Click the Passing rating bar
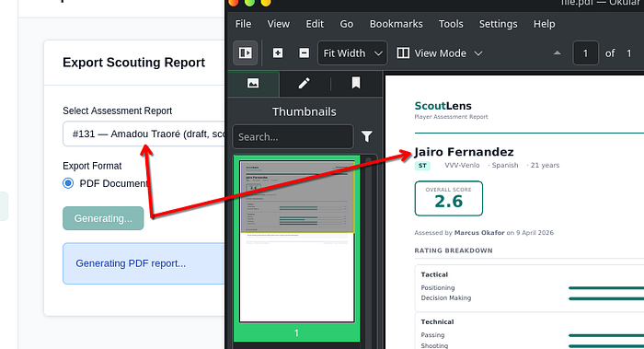Image resolution: width=644 pixels, height=349 pixels. pos(605,335)
